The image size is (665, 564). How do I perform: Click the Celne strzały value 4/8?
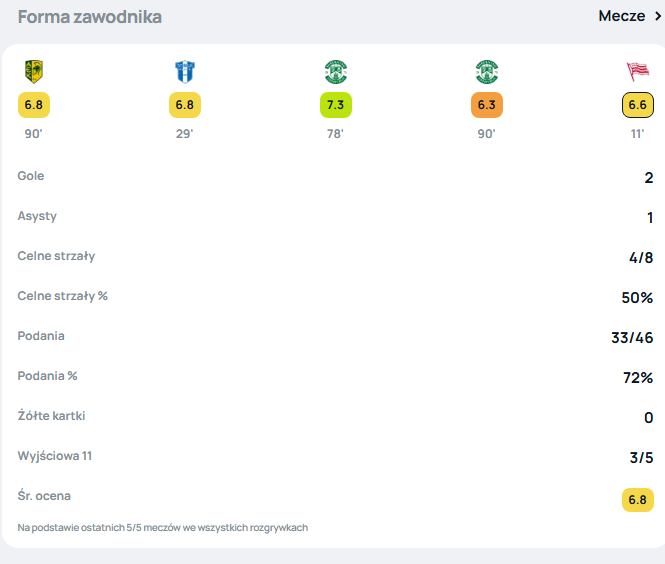(x=641, y=257)
